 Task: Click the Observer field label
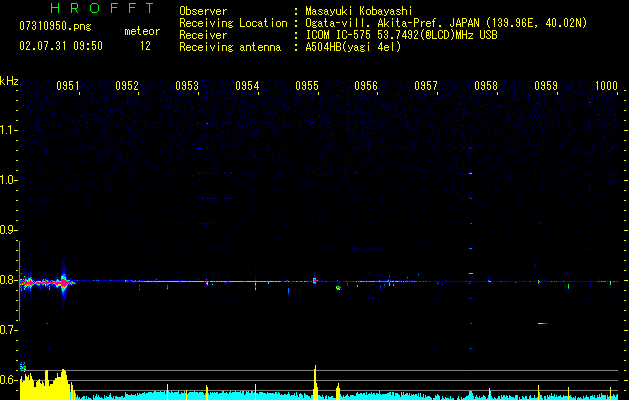203,11
